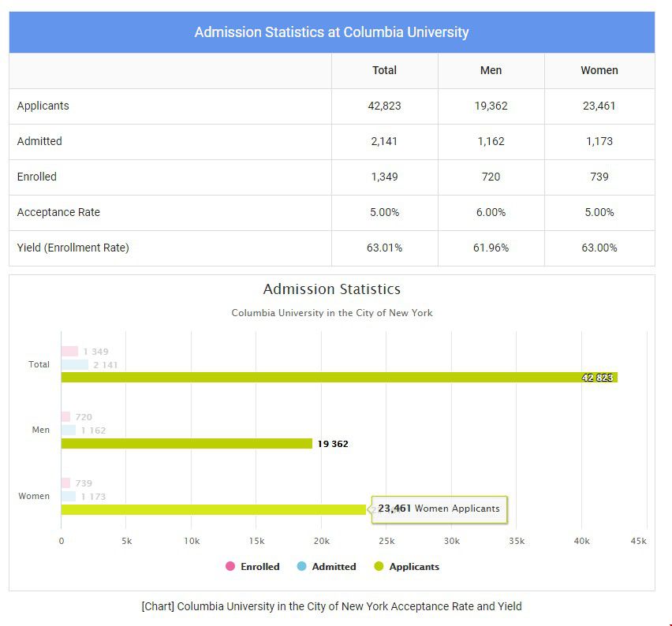This screenshot has height=626, width=672.
Task: Click the 'Admission Statistics' chart title
Action: point(332,289)
